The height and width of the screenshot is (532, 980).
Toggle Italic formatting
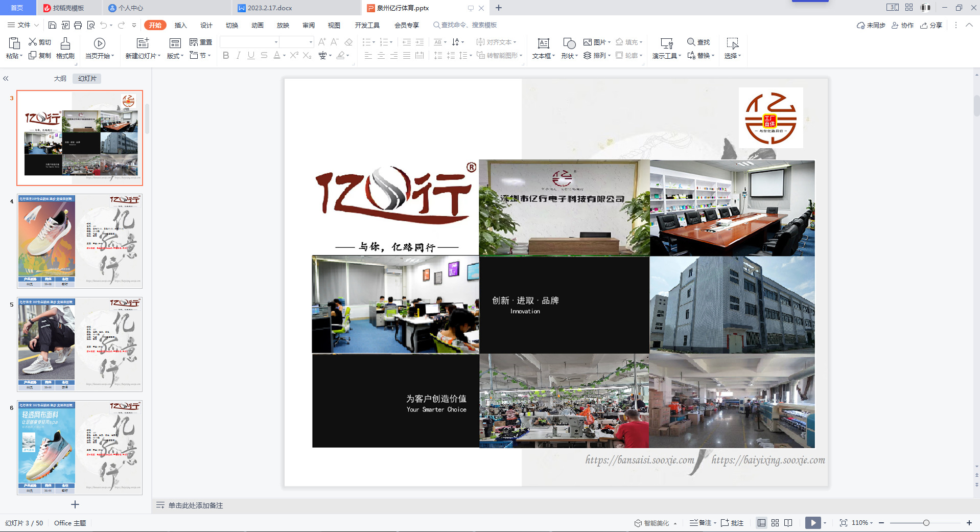pos(238,55)
